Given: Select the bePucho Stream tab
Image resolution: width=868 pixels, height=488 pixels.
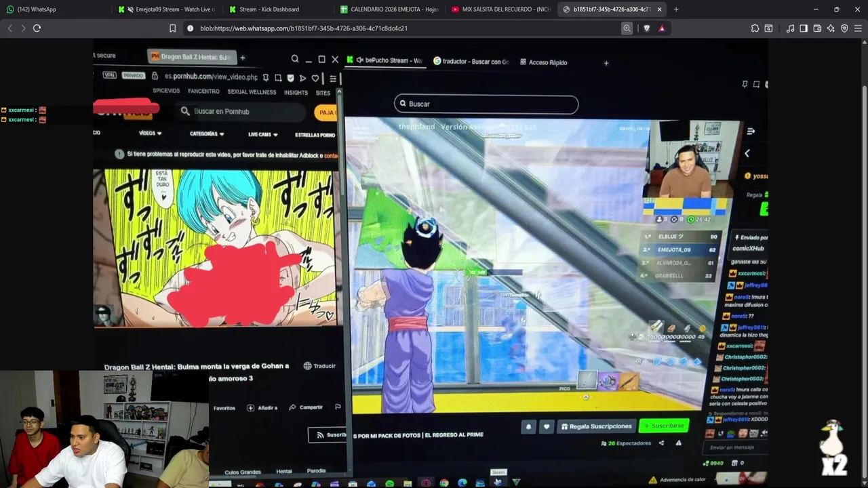Looking at the screenshot, I should coord(385,60).
